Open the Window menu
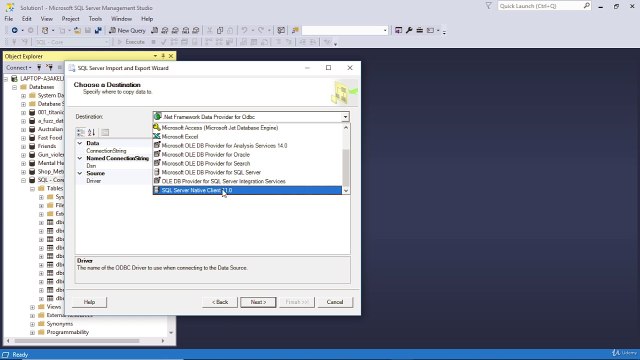The width and height of the screenshot is (640, 360). coord(121,19)
